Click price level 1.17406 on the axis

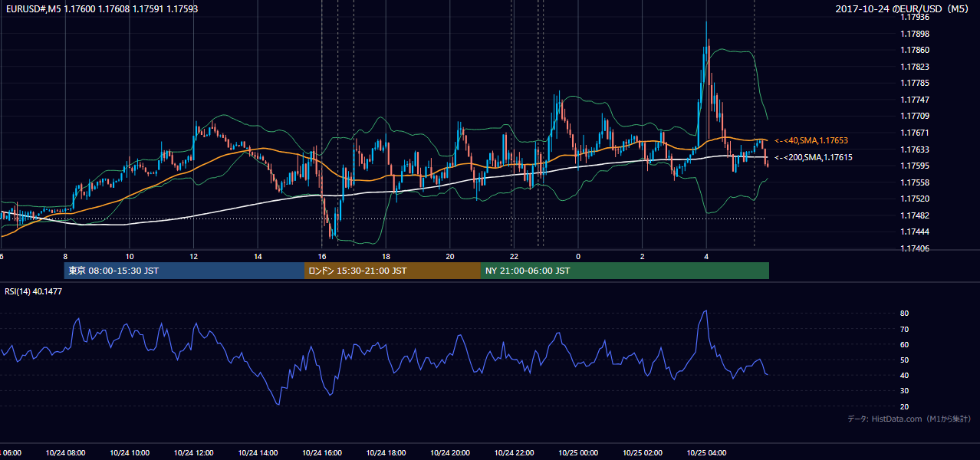[x=915, y=248]
